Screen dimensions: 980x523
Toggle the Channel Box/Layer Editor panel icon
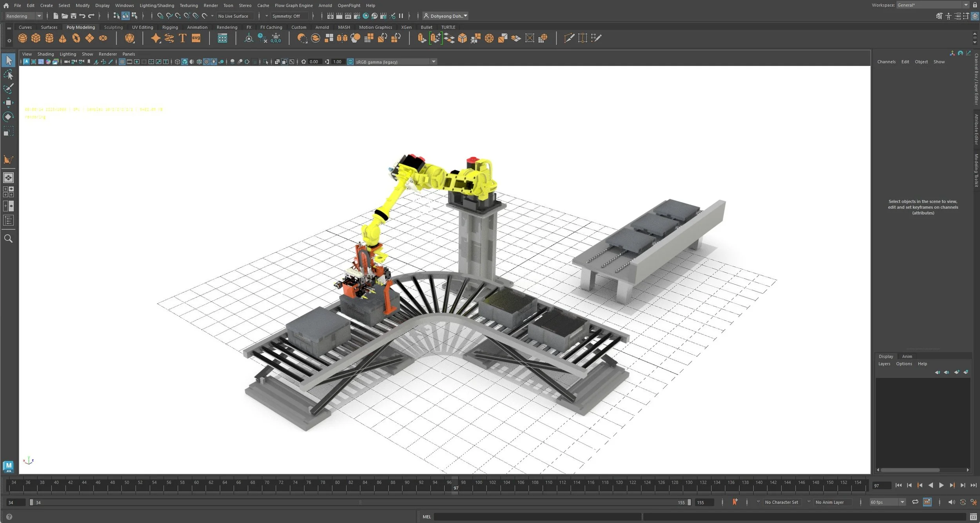pos(975,16)
